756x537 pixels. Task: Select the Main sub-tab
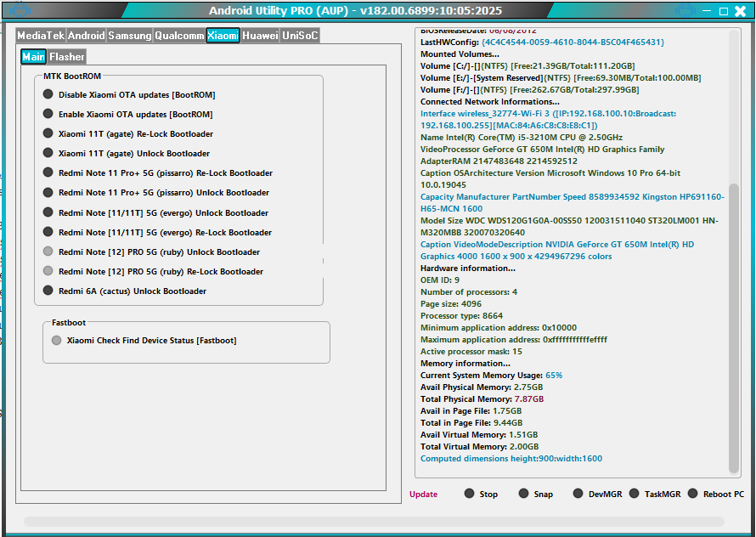pos(33,56)
